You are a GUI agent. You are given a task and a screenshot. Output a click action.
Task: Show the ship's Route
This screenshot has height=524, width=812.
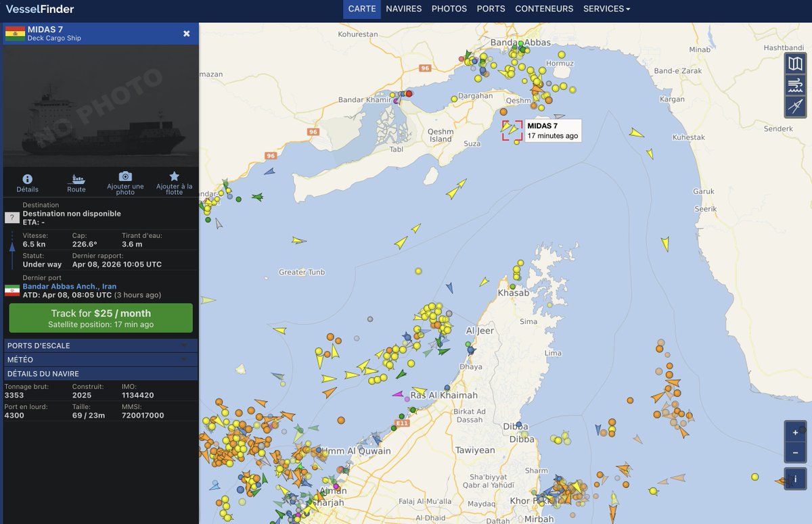[76, 180]
